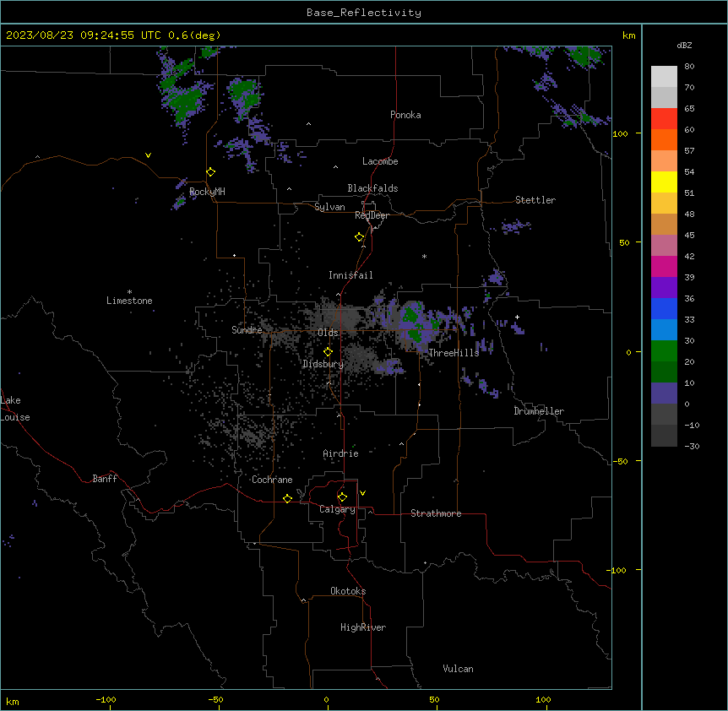Click the red 65 dBZ legend swatch
Image resolution: width=728 pixels, height=711 pixels.
click(x=664, y=119)
